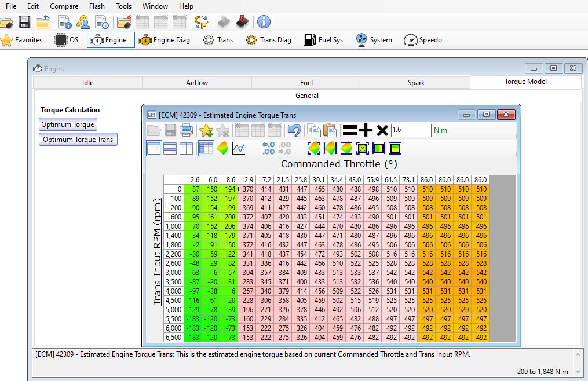Screen dimensions: 588x381
Task: Click the key and user icon
Action: point(83,22)
